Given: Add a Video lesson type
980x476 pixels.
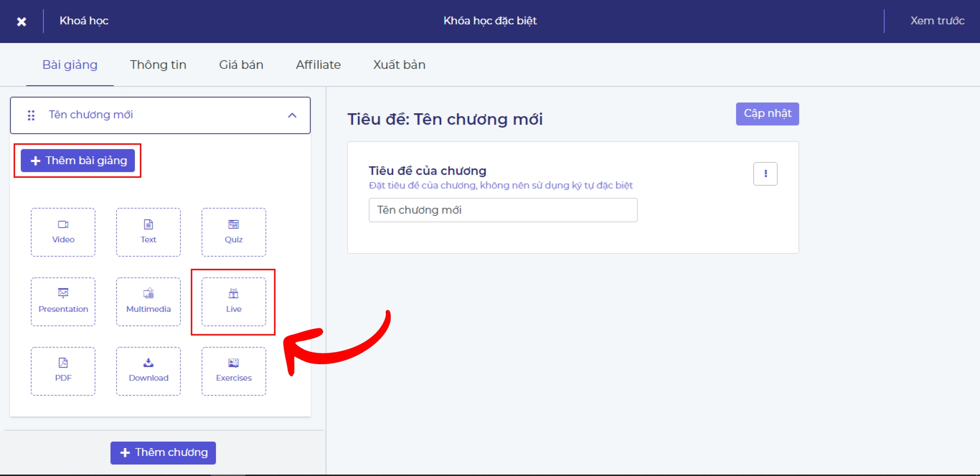Looking at the screenshot, I should click(x=63, y=232).
